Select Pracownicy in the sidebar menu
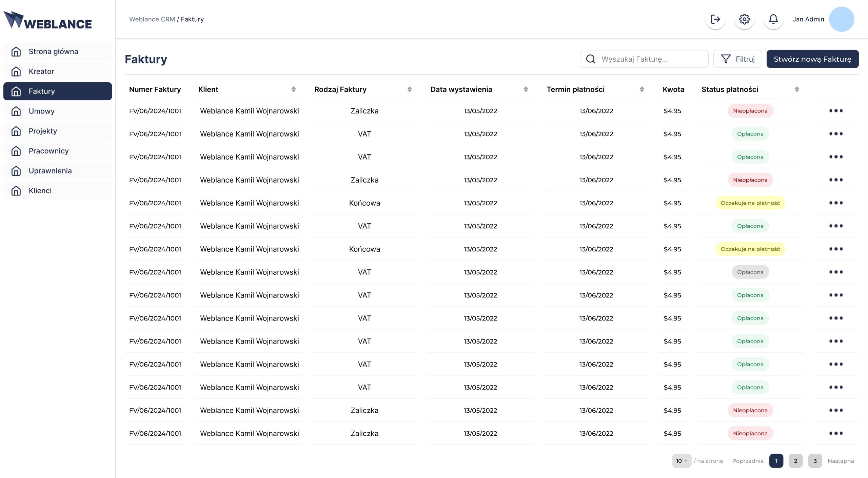This screenshot has width=868, height=478. (58, 151)
